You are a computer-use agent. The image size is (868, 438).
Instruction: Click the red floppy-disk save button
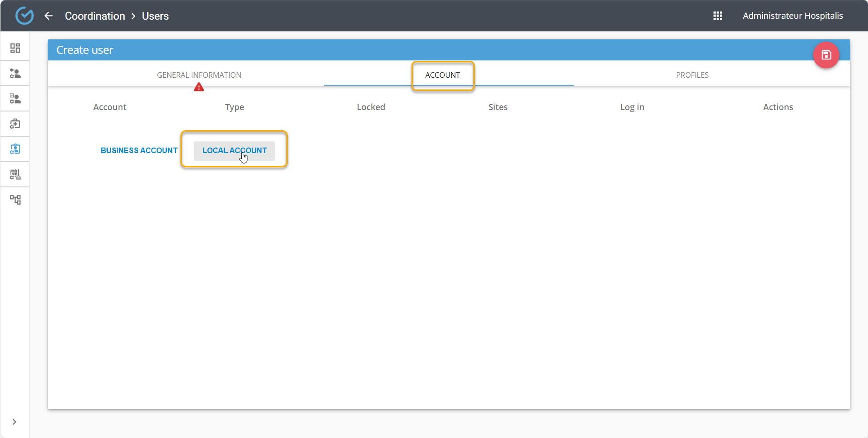point(826,55)
